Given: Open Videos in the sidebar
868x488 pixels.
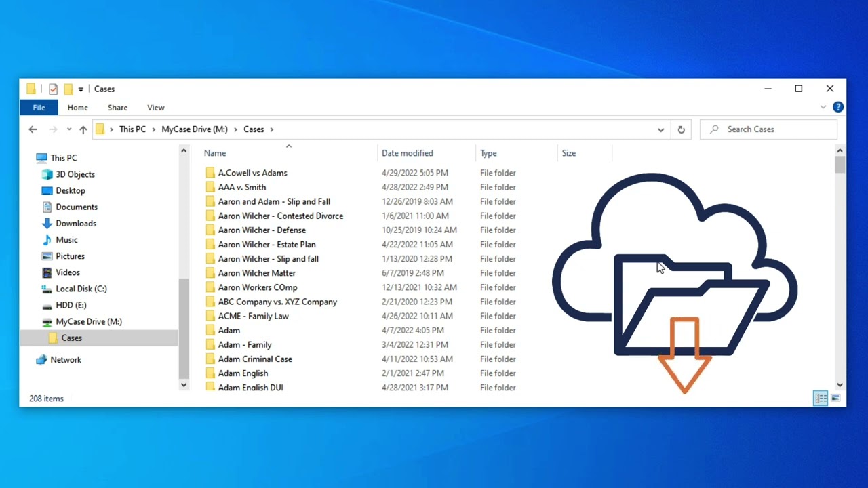Looking at the screenshot, I should 68,272.
